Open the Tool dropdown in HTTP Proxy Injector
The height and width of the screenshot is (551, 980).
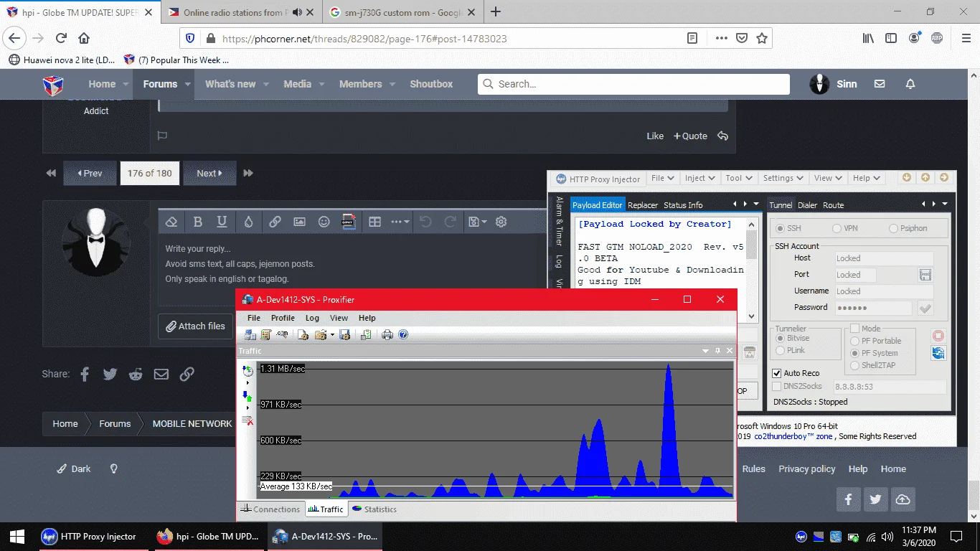[738, 178]
